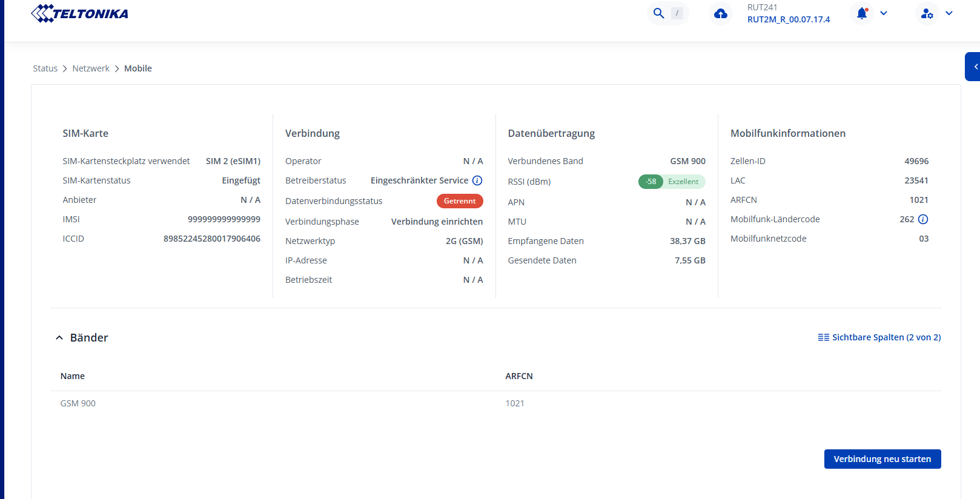Image resolution: width=980 pixels, height=499 pixels.
Task: Go to Netzwerk breadcrumb
Action: click(x=91, y=68)
